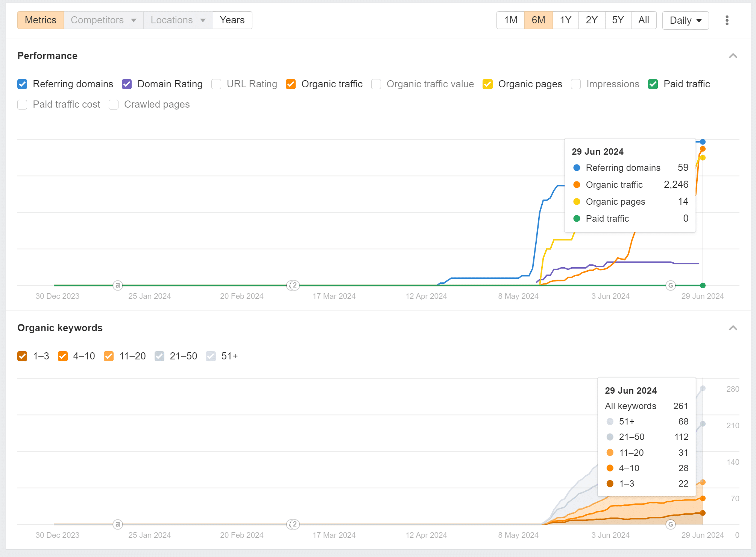Open the Locations dropdown
756x557 pixels.
(x=176, y=20)
